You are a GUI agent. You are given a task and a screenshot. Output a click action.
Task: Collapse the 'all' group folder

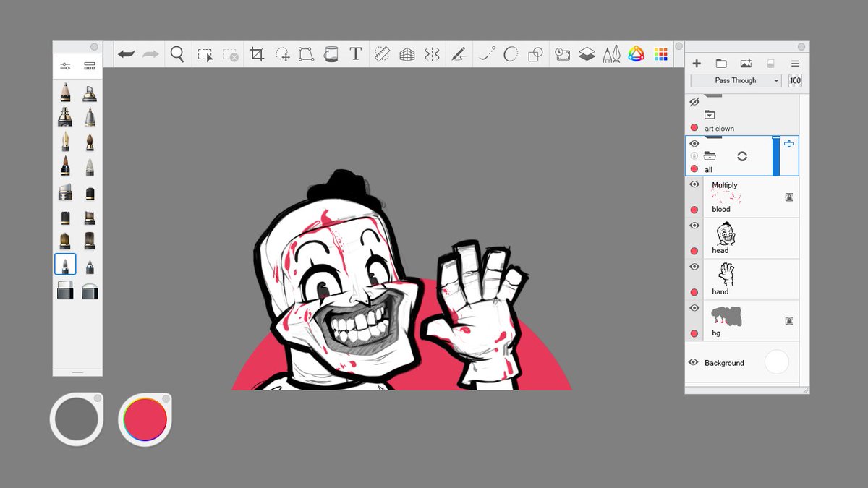click(x=710, y=155)
